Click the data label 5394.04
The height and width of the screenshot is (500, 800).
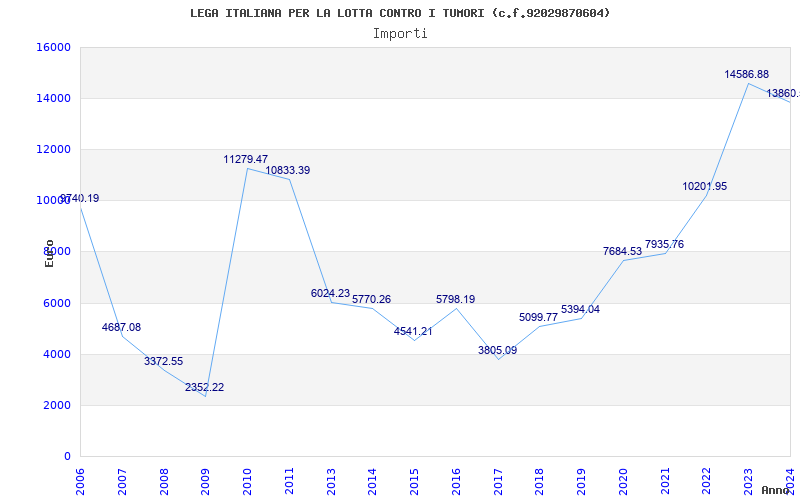point(581,310)
